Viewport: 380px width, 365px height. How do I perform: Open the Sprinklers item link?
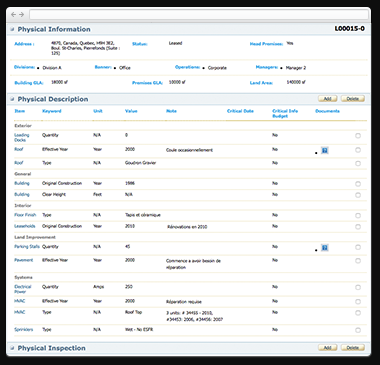tap(24, 329)
